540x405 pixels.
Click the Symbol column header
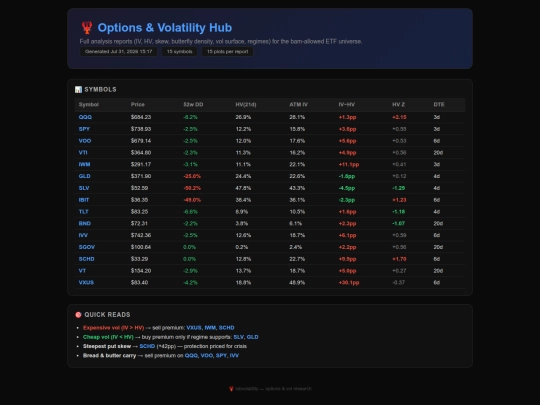click(x=89, y=105)
